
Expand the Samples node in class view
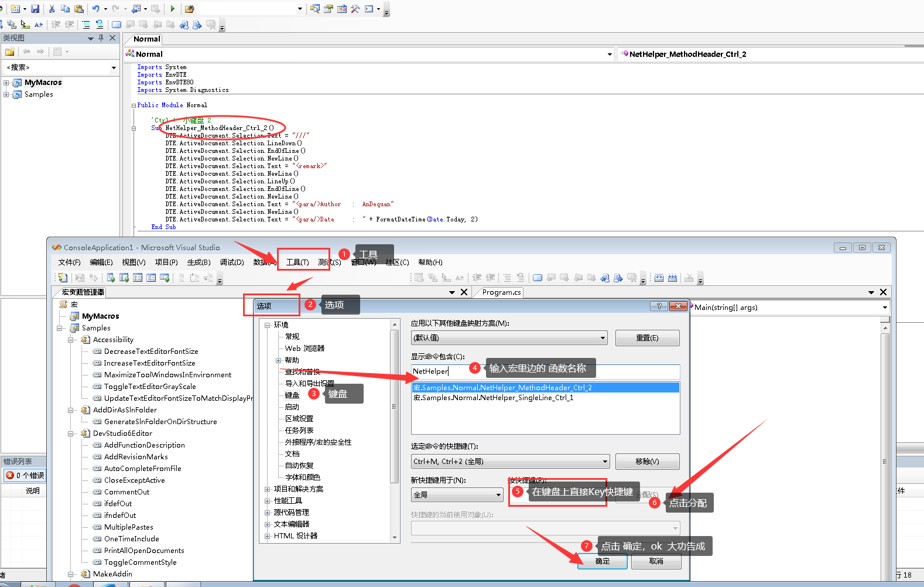point(6,94)
